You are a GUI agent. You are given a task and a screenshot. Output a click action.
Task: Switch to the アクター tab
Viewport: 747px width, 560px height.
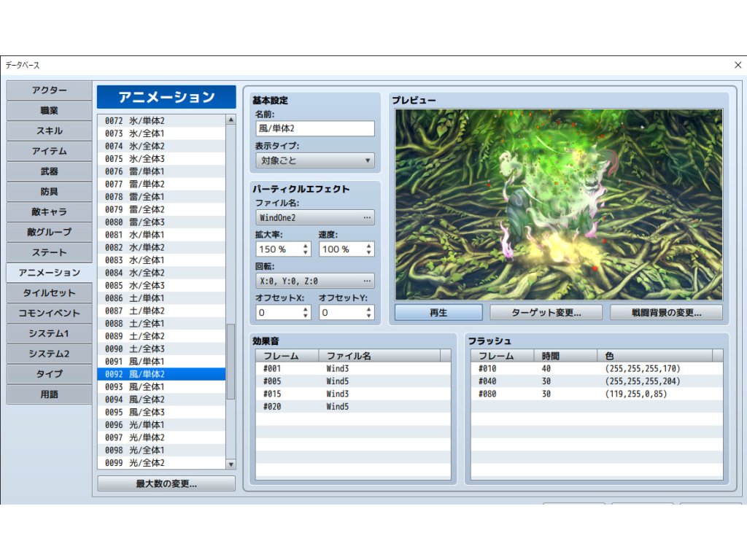[50, 90]
